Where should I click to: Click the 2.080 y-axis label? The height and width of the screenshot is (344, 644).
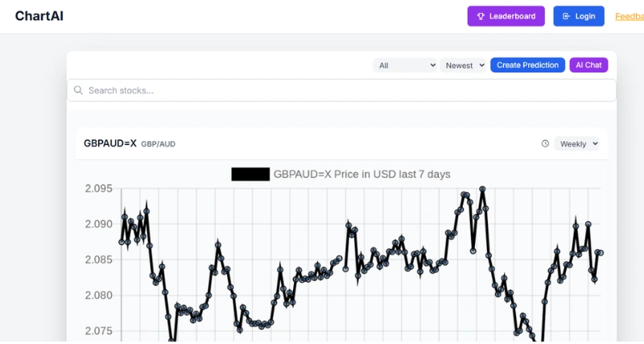pyautogui.click(x=101, y=295)
